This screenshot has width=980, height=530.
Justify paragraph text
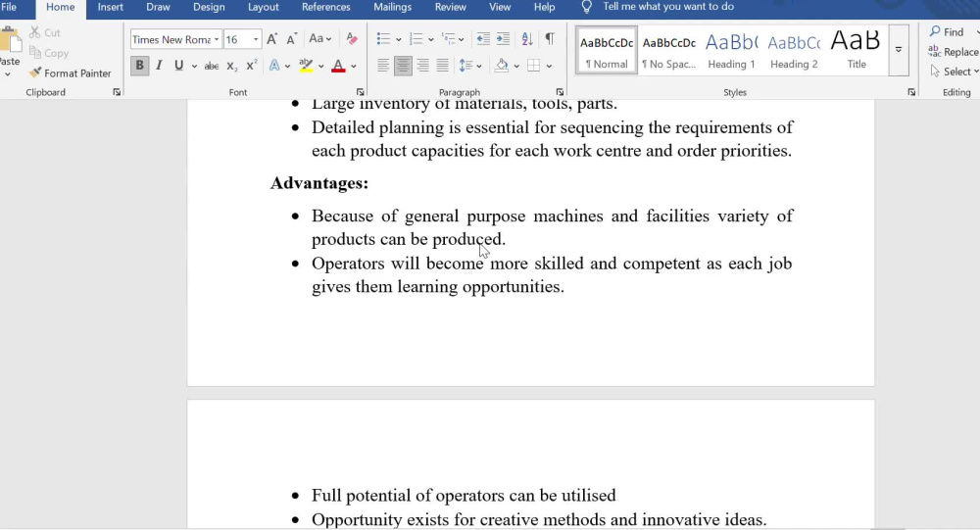443,65
